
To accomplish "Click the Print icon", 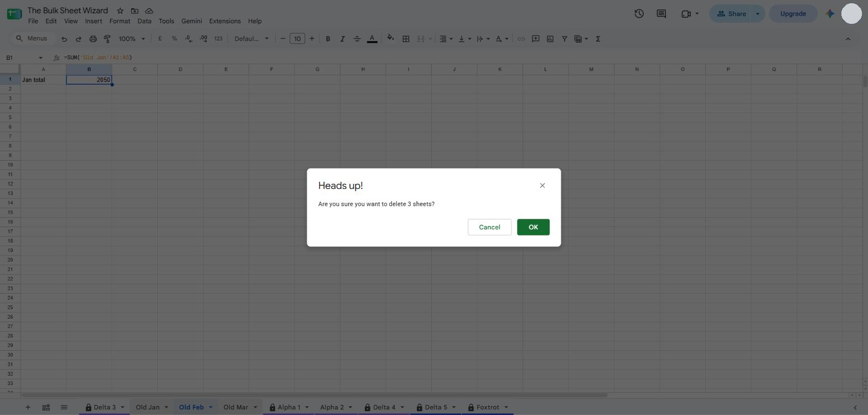I will [93, 39].
